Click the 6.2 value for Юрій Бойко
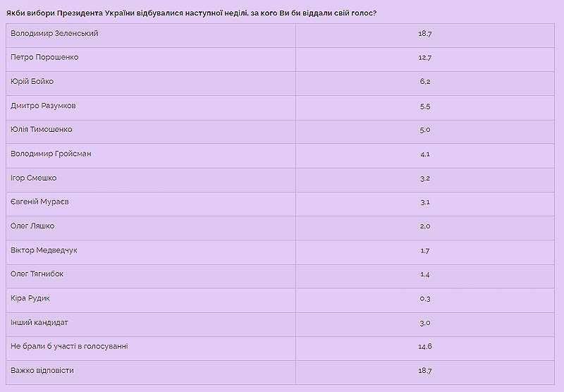This screenshot has width=564, height=392. tap(424, 82)
